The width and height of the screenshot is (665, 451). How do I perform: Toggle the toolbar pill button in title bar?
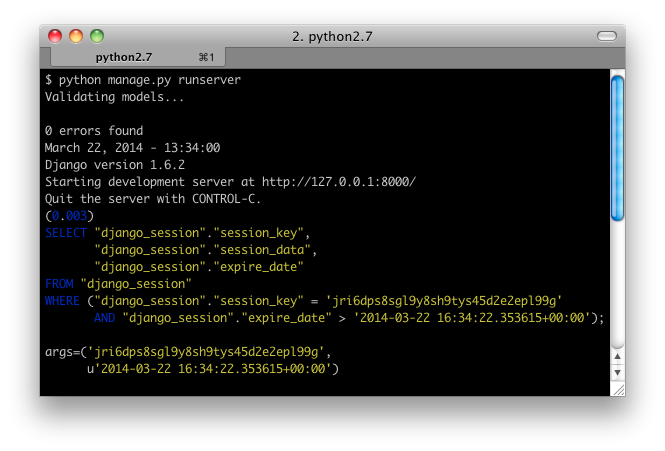point(607,36)
